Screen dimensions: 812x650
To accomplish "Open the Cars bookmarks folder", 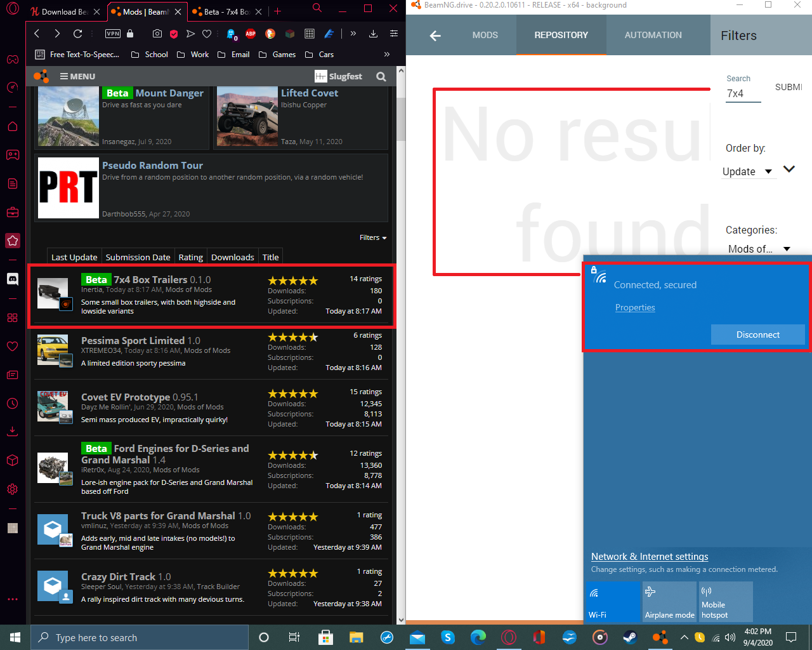I will click(320, 55).
